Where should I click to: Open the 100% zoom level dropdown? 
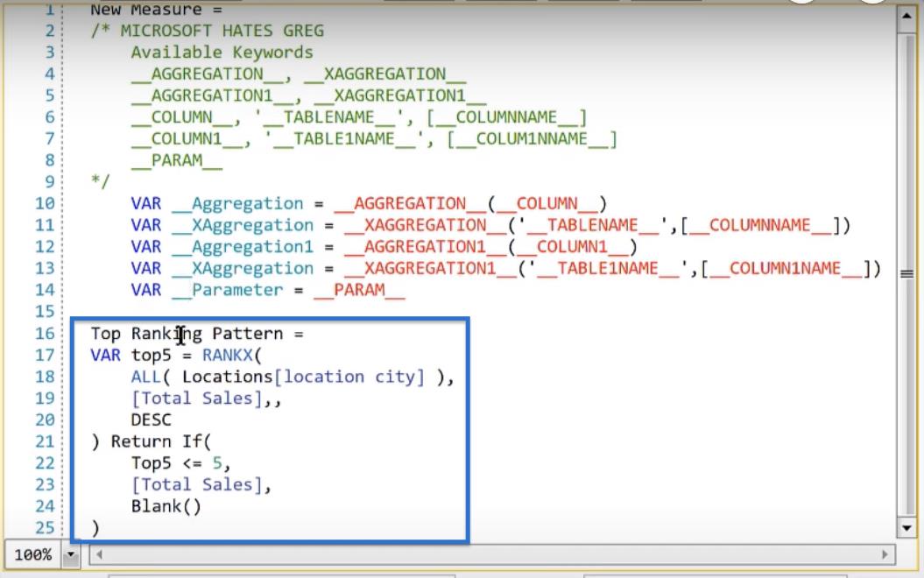coord(71,554)
